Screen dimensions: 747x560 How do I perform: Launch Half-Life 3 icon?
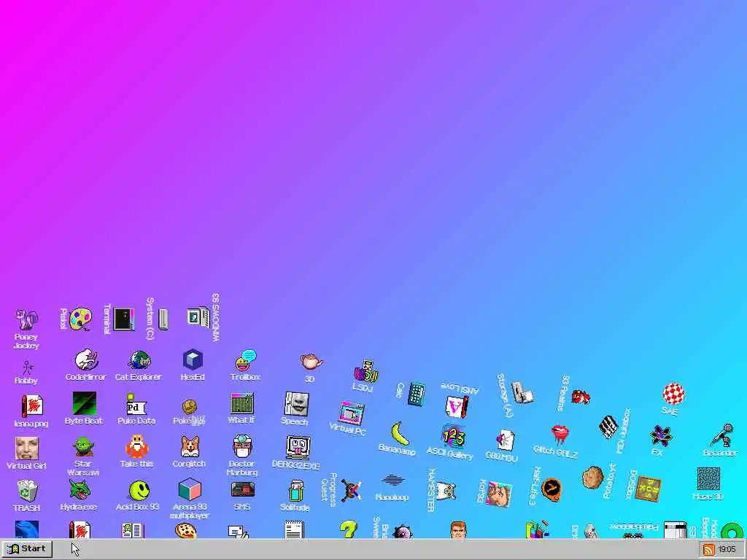551,490
